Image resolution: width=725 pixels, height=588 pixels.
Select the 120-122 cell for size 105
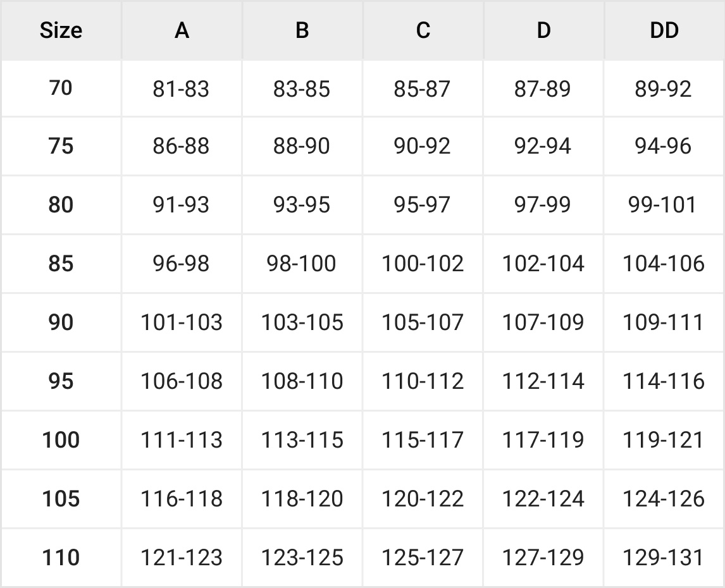coord(423,499)
